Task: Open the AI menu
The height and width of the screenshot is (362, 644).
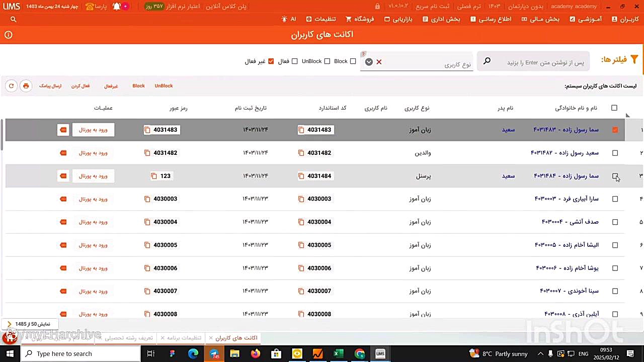Action: (289, 19)
